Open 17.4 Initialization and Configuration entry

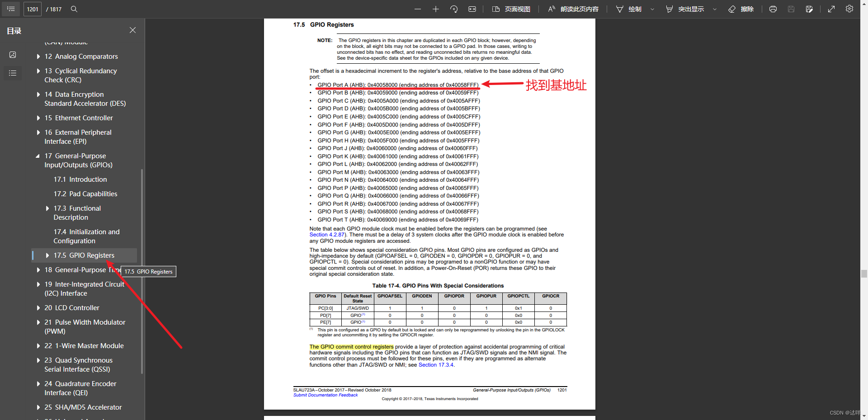click(x=87, y=236)
